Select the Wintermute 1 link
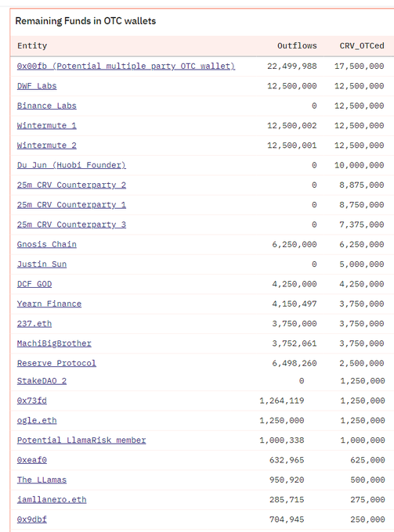This screenshot has height=532, width=394. click(46, 125)
